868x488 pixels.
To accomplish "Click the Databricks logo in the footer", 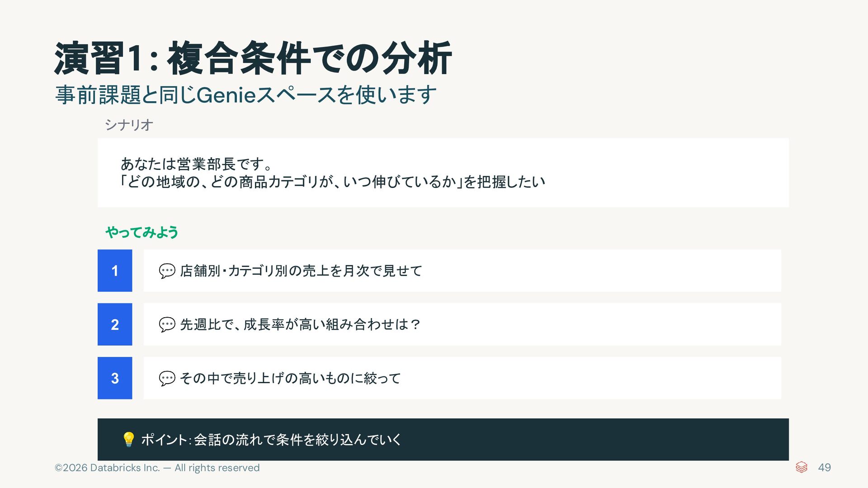I will 801,467.
